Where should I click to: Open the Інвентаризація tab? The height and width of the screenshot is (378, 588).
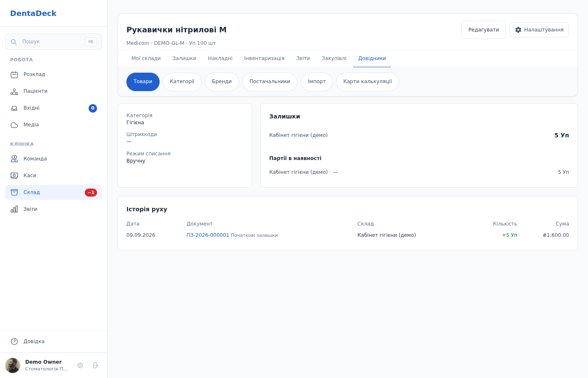264,59
